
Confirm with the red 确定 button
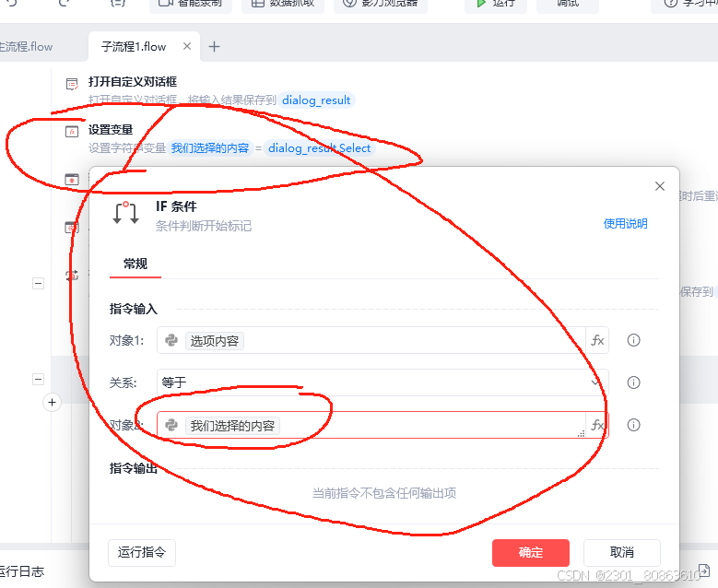531,553
